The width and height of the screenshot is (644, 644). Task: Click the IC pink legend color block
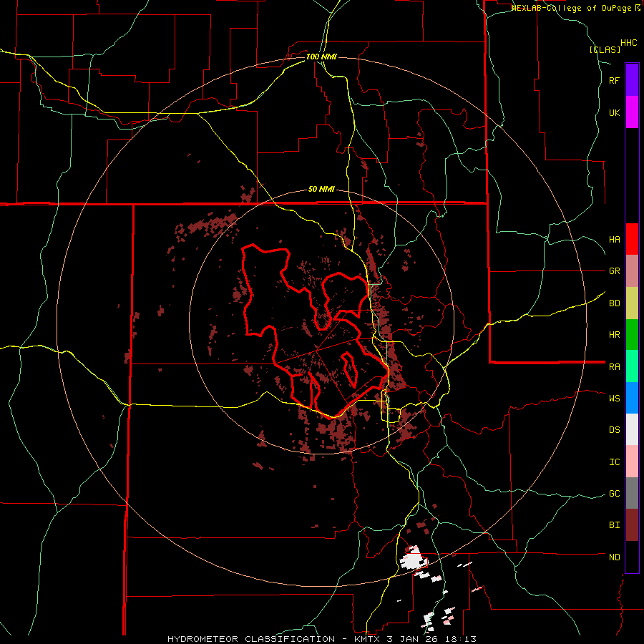(x=632, y=462)
